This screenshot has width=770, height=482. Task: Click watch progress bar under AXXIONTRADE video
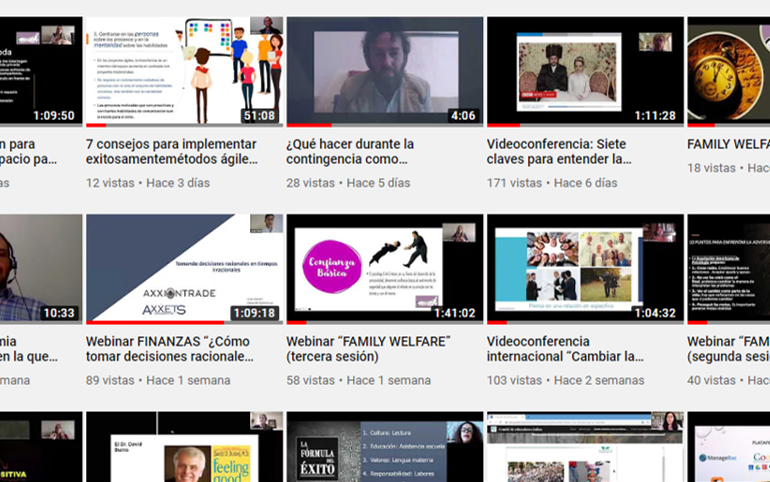pyautogui.click(x=184, y=322)
